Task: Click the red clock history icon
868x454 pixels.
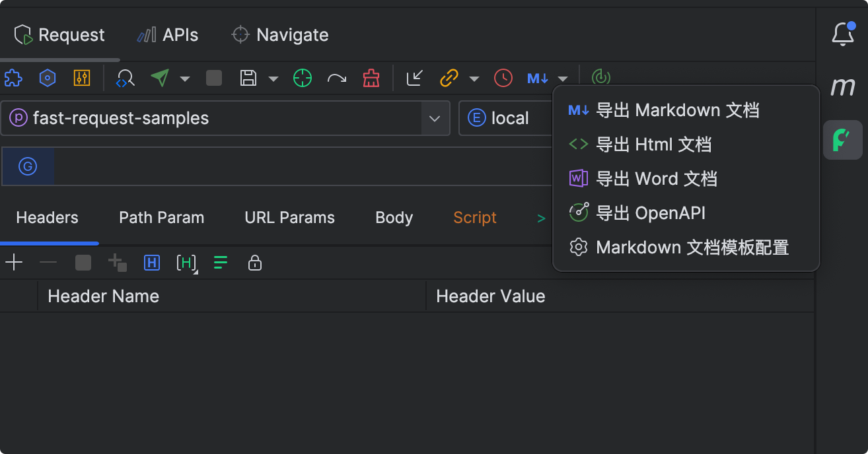Action: click(503, 78)
